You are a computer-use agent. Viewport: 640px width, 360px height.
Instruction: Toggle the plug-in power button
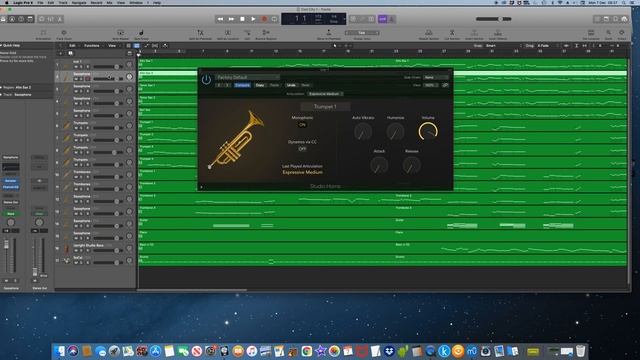[x=206, y=80]
